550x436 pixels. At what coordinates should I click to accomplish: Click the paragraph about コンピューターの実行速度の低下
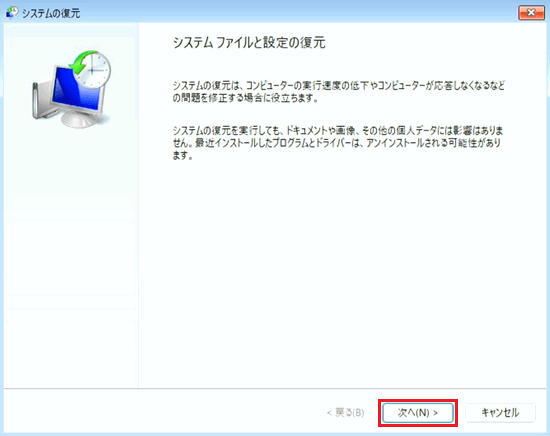coord(338,92)
